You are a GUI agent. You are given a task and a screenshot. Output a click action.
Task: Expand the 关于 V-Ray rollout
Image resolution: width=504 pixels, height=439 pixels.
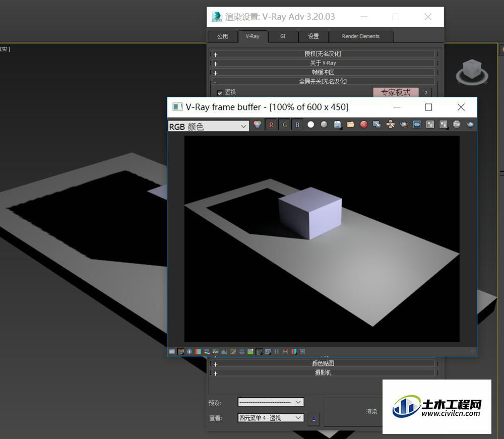pyautogui.click(x=323, y=63)
